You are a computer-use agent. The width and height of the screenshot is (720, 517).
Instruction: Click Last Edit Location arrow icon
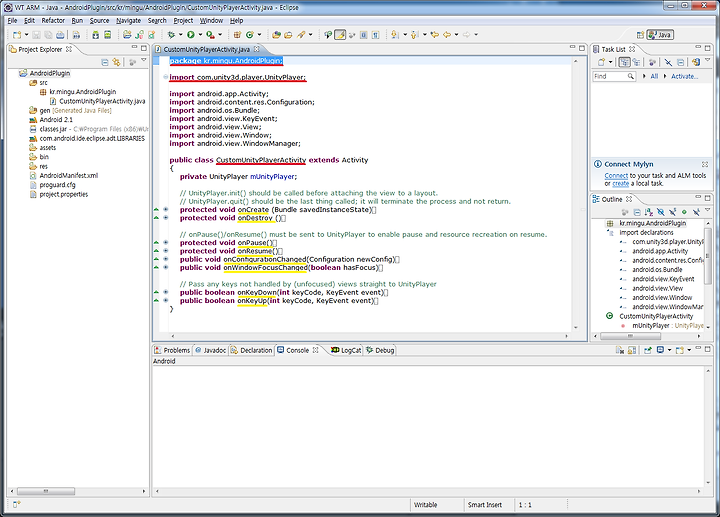point(434,34)
